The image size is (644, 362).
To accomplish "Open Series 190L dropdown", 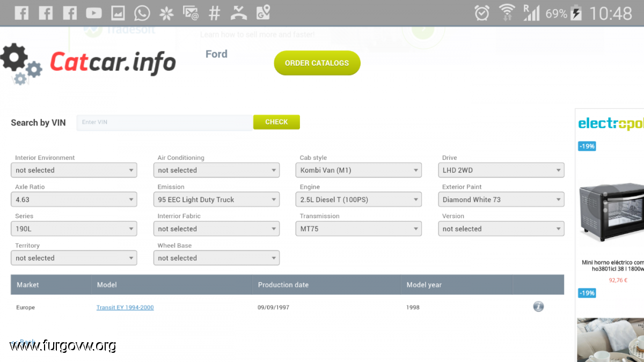I will click(74, 228).
